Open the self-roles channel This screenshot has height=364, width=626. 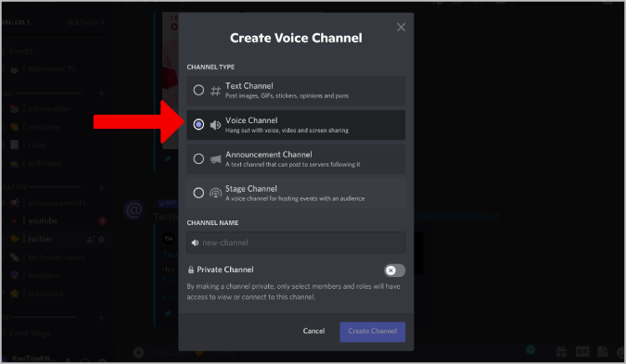45,163
